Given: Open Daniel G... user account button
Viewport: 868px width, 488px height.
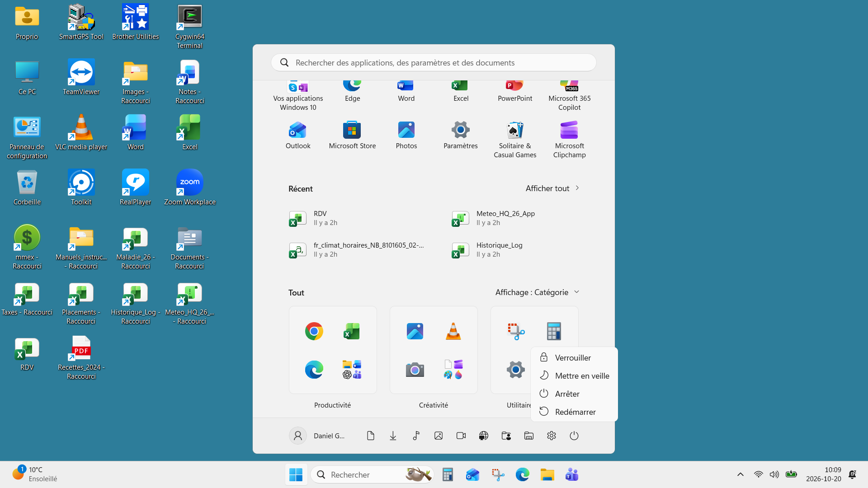Looking at the screenshot, I should (317, 436).
